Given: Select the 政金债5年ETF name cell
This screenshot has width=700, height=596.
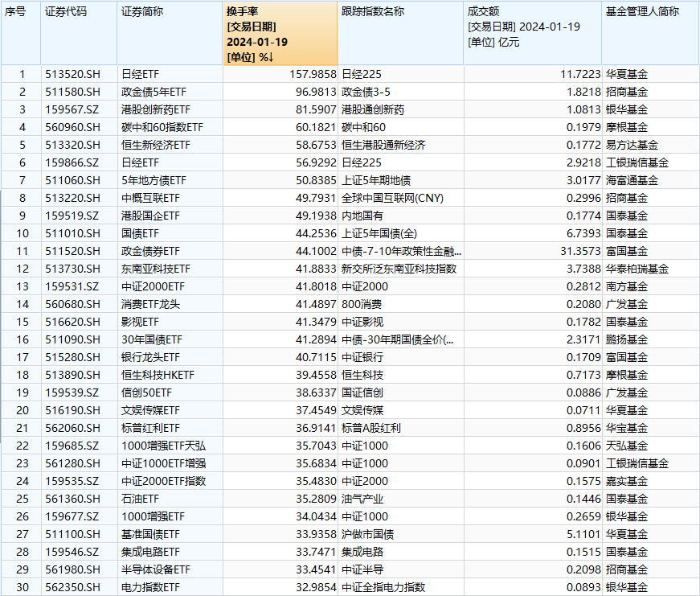Looking at the screenshot, I should coord(153,92).
